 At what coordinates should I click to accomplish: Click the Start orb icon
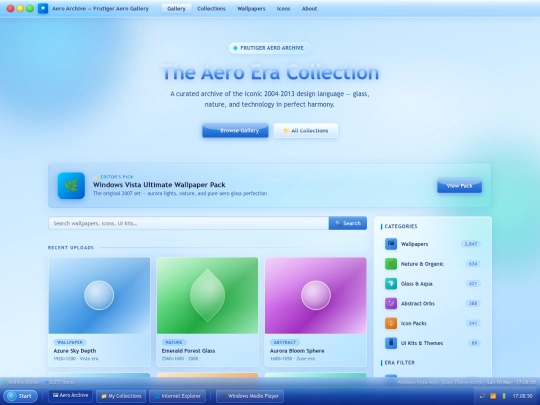[12, 396]
